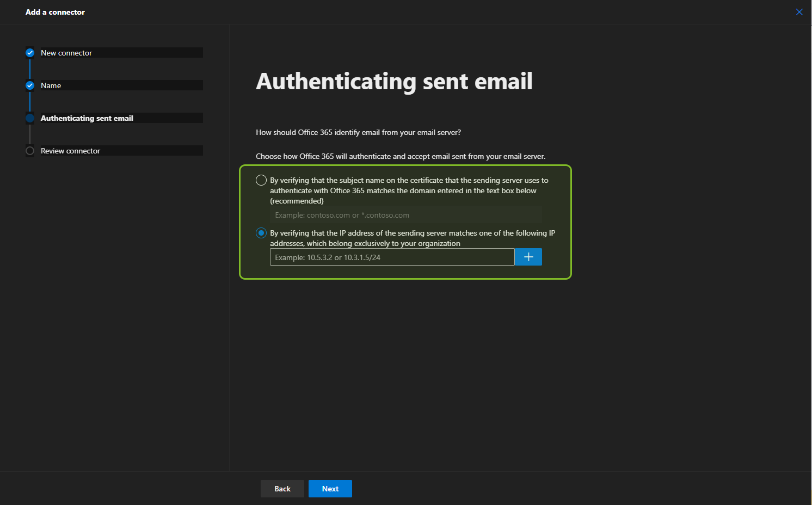Click the plus button to add IP address
The width and height of the screenshot is (812, 505).
click(x=528, y=257)
